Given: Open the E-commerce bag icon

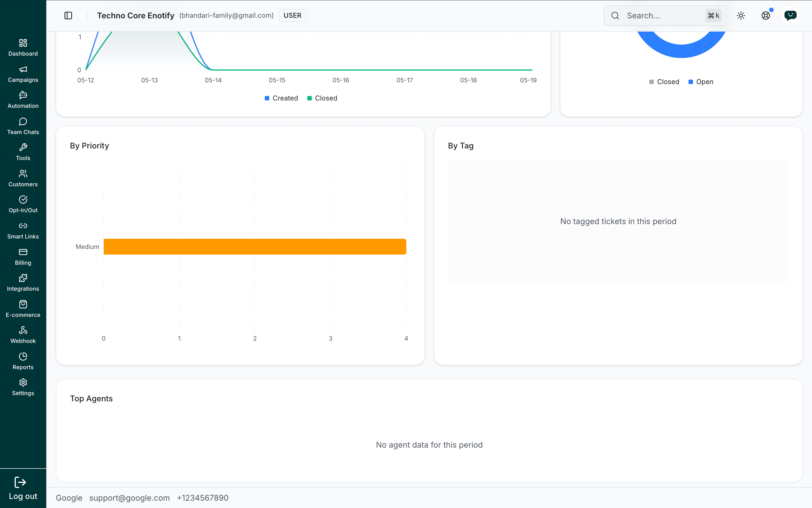Looking at the screenshot, I should click(23, 304).
